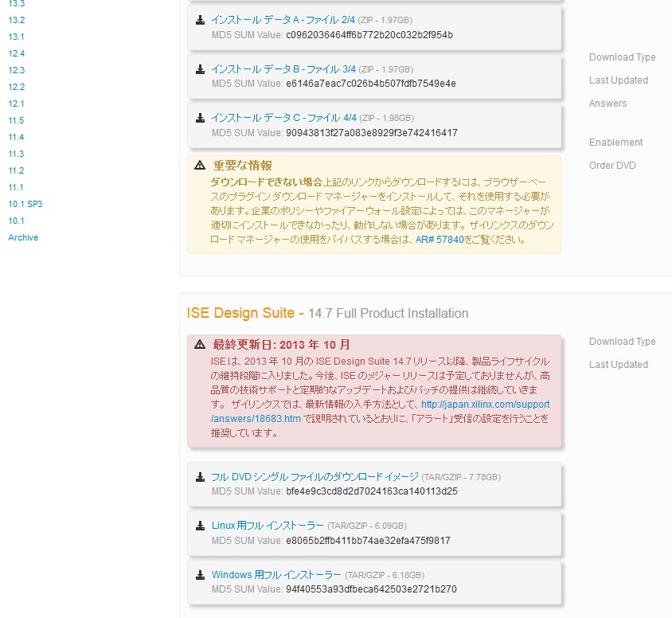Click MD5 value e6146a7eac7c026b4b507fdfb7549e4e
The image size is (672, 618).
[x=371, y=84]
